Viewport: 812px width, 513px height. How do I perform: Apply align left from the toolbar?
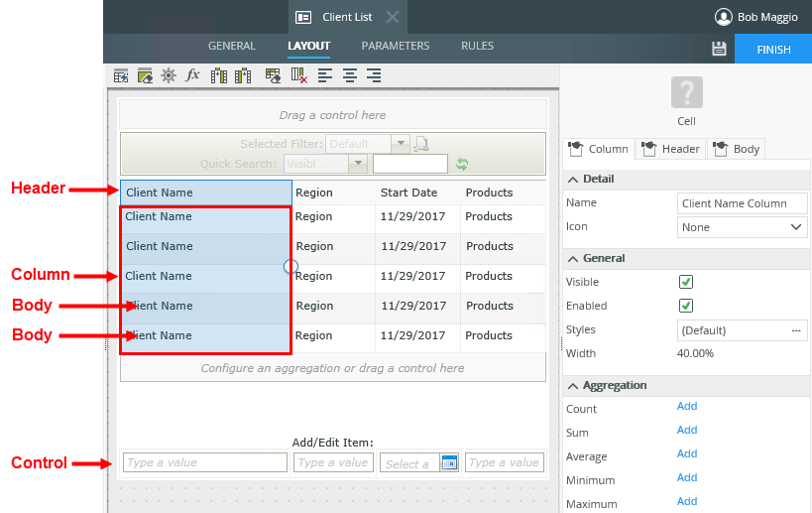tap(325, 75)
